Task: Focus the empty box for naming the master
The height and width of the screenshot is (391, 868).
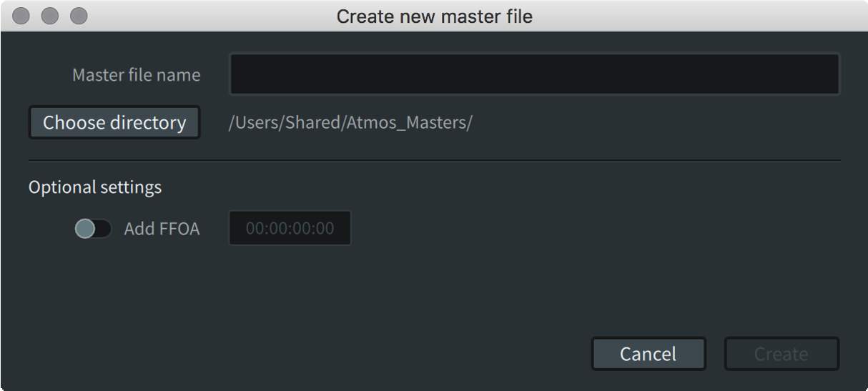Action: click(533, 74)
